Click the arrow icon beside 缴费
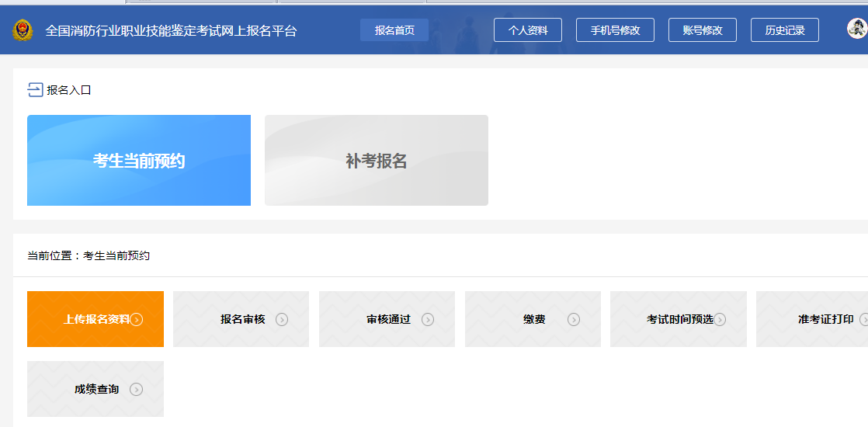Viewport: 868px width, 427px height. click(574, 319)
